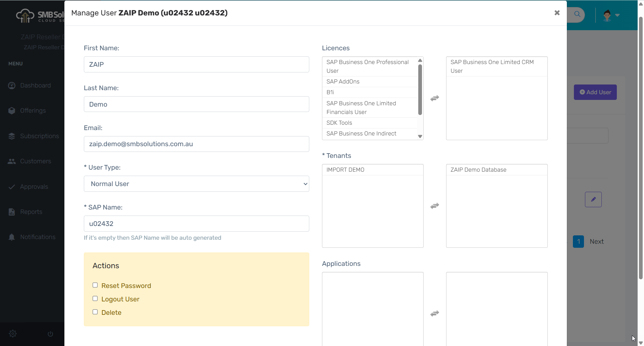Click the Tenants transfer arrows icon
This screenshot has width=644, height=346.
[x=435, y=206]
